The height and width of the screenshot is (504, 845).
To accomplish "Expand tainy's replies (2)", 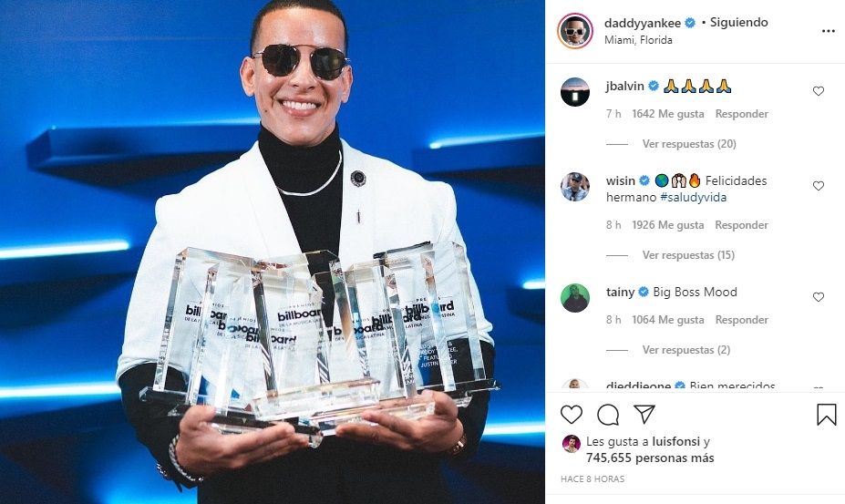I will click(686, 350).
